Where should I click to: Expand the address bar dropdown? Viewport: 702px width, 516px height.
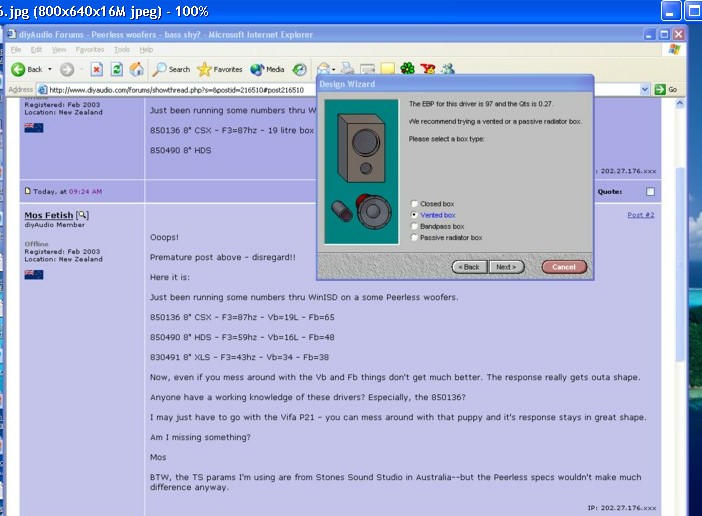click(644, 90)
